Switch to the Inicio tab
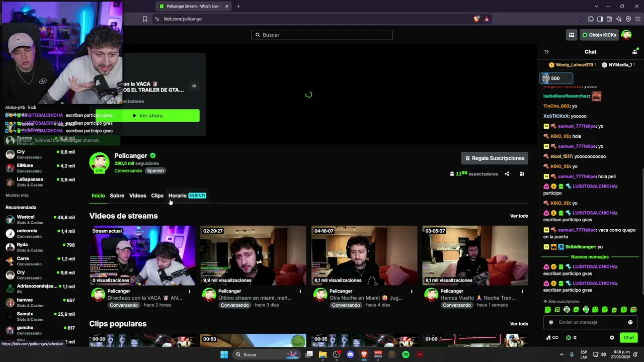Screen dimensions: 644x362 point(98,196)
